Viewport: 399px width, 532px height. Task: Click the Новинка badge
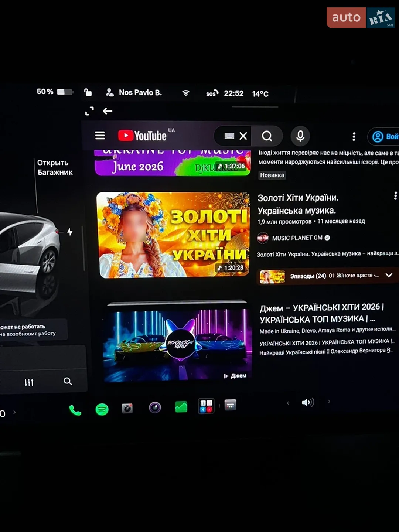click(x=272, y=175)
